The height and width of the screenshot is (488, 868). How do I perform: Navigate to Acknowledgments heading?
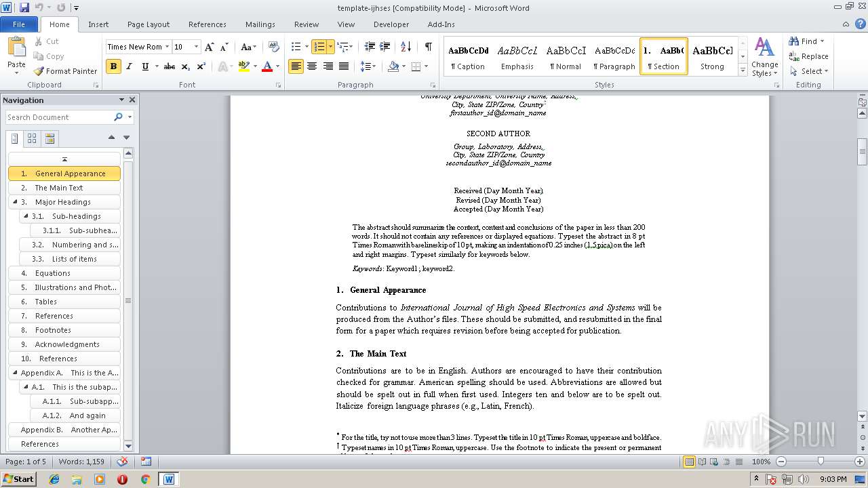pyautogui.click(x=64, y=344)
